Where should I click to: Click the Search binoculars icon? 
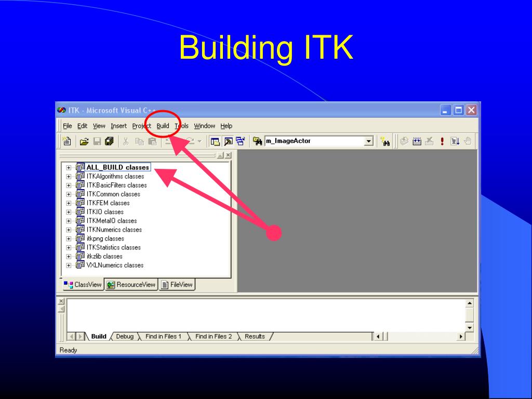(385, 141)
